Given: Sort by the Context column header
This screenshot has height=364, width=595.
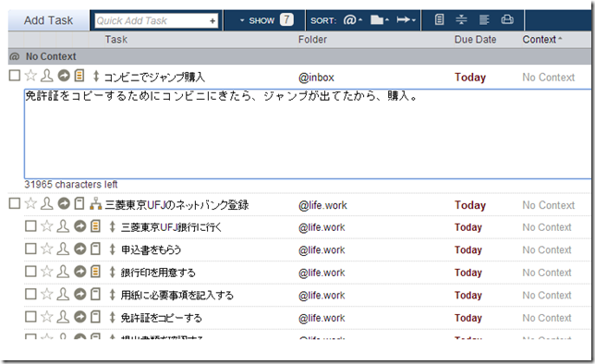Looking at the screenshot, I should click(541, 40).
